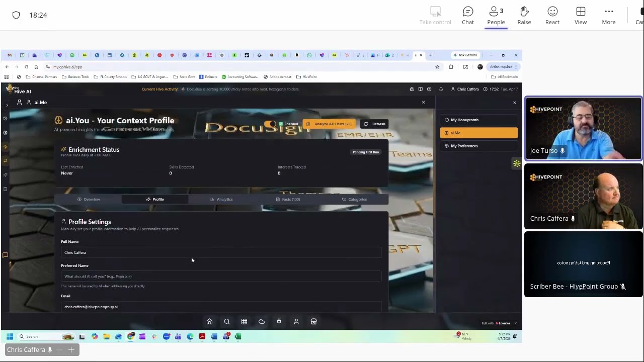This screenshot has height=362, width=644.
Task: Click the Edit with Lovable link
Action: (x=496, y=323)
